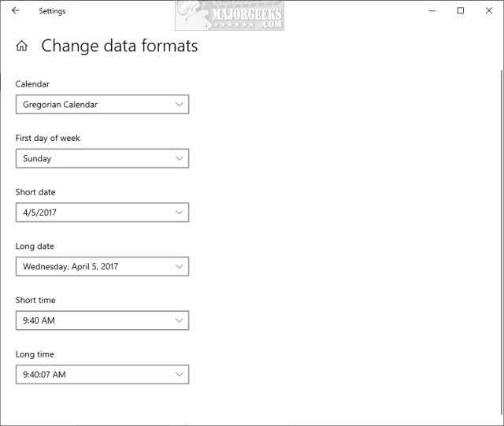Click chevron arrow next to 9:40:07 AM
This screenshot has width=504, height=426.
(x=180, y=375)
